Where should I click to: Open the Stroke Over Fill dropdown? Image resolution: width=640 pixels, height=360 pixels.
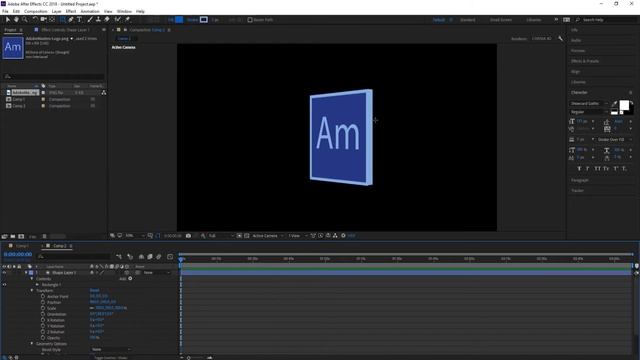[x=615, y=140]
